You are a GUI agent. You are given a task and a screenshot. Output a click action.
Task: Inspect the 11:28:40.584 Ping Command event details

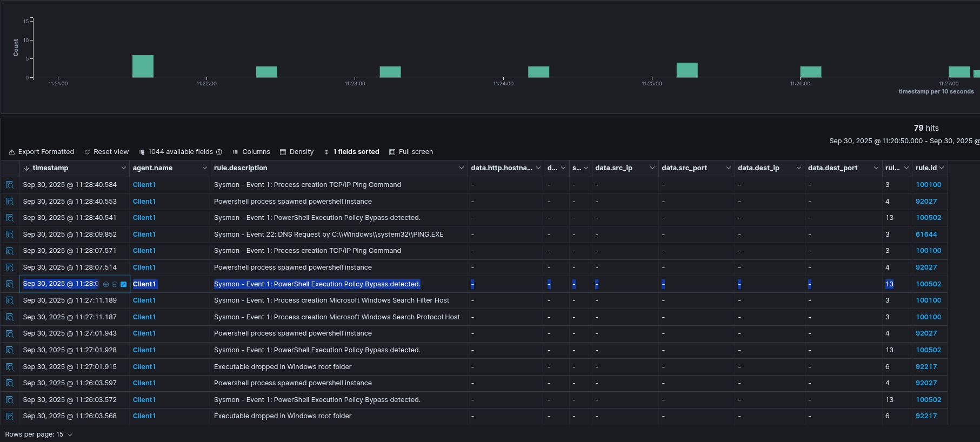coord(10,185)
